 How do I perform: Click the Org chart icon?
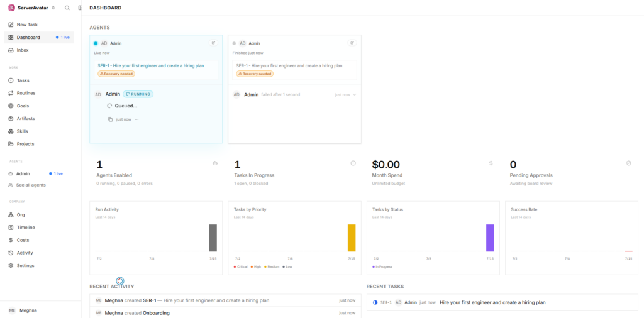click(x=11, y=214)
